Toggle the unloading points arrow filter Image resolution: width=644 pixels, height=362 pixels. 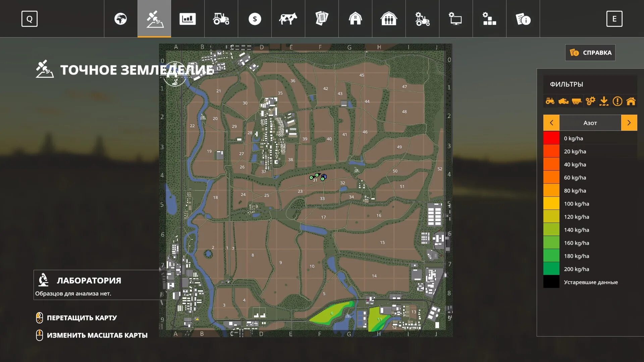pos(604,101)
